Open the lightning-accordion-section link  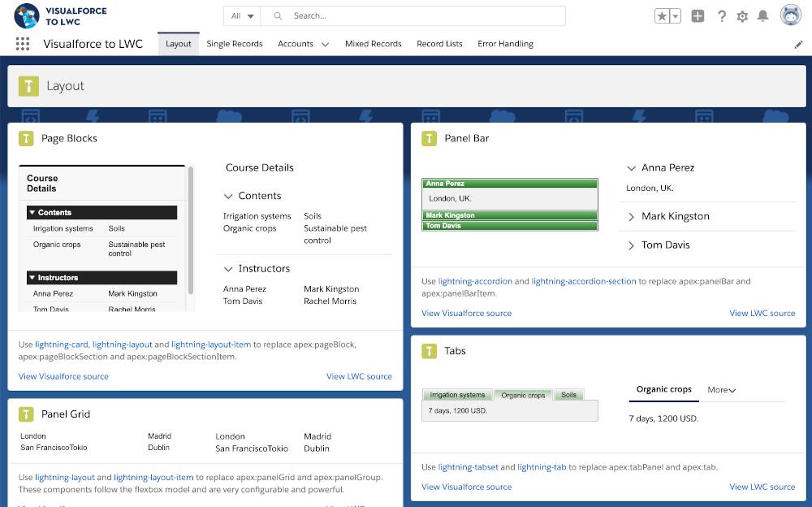click(x=584, y=281)
